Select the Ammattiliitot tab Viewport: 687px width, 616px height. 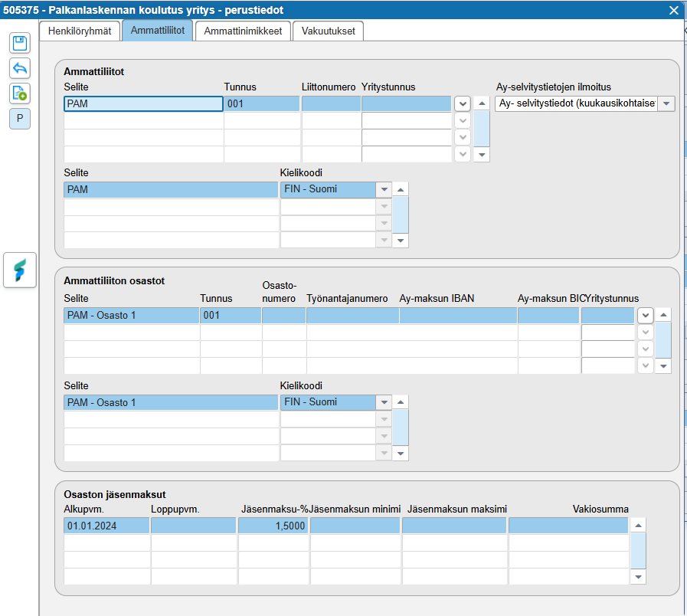point(157,30)
